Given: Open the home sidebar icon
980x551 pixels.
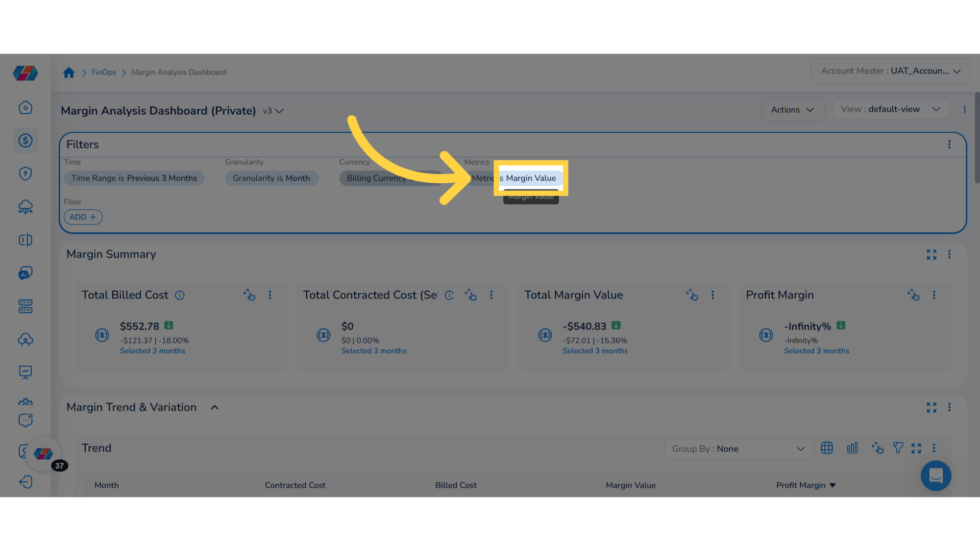Looking at the screenshot, I should click(x=26, y=108).
